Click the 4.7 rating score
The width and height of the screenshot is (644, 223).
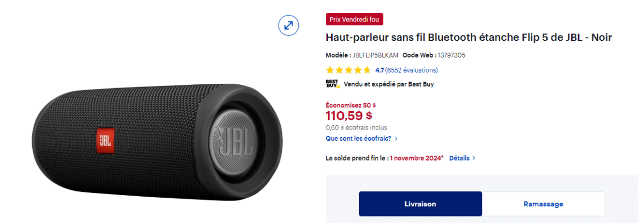coord(379,70)
